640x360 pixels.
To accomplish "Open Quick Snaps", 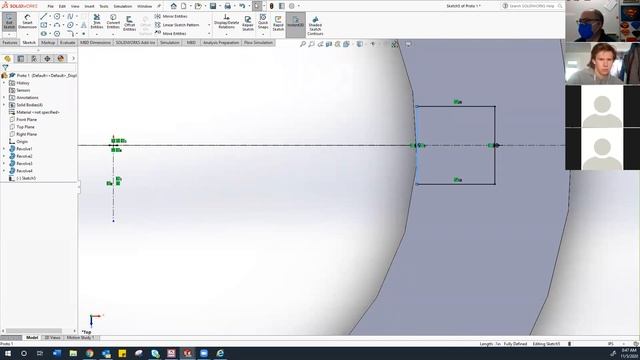I will coord(263,21).
